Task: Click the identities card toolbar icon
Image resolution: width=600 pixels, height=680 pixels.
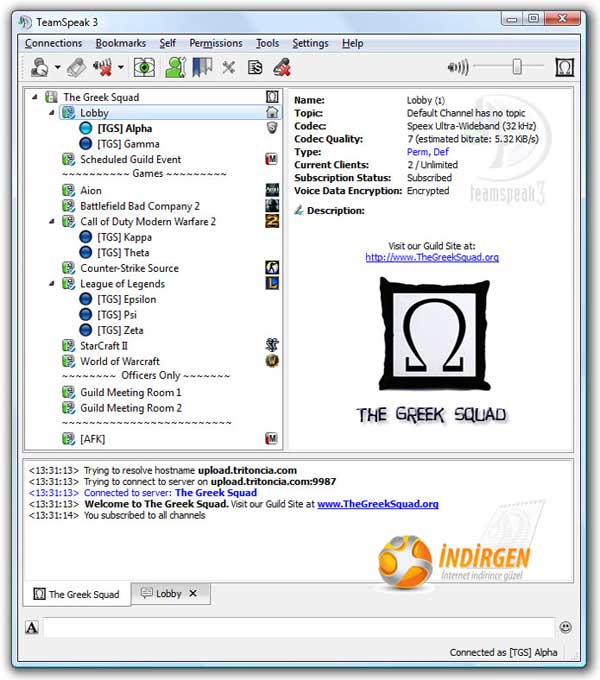Action: [255, 68]
